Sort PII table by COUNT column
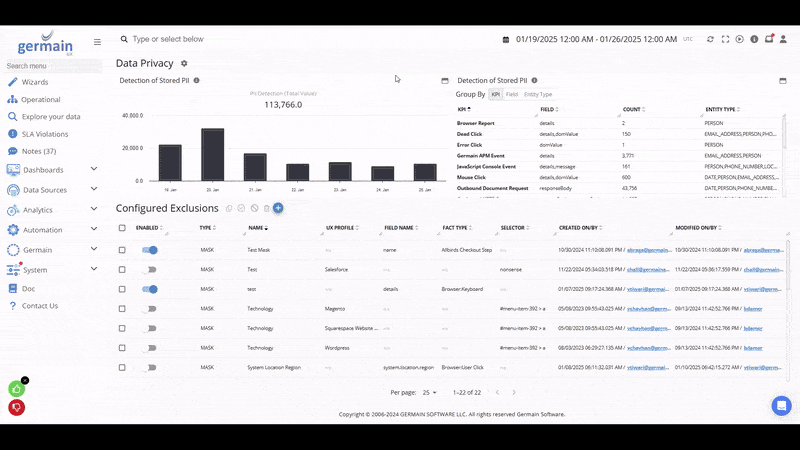Viewport: 800px width, 450px height. [x=634, y=109]
